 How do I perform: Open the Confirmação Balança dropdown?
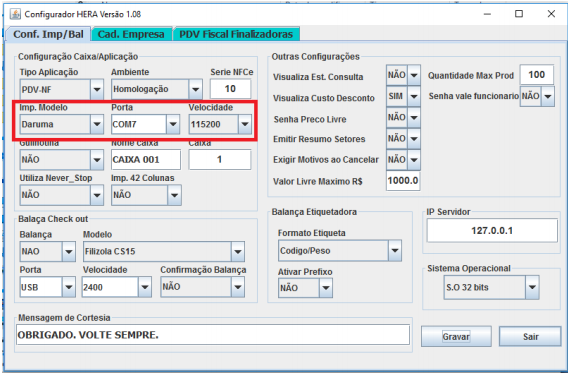(x=202, y=287)
